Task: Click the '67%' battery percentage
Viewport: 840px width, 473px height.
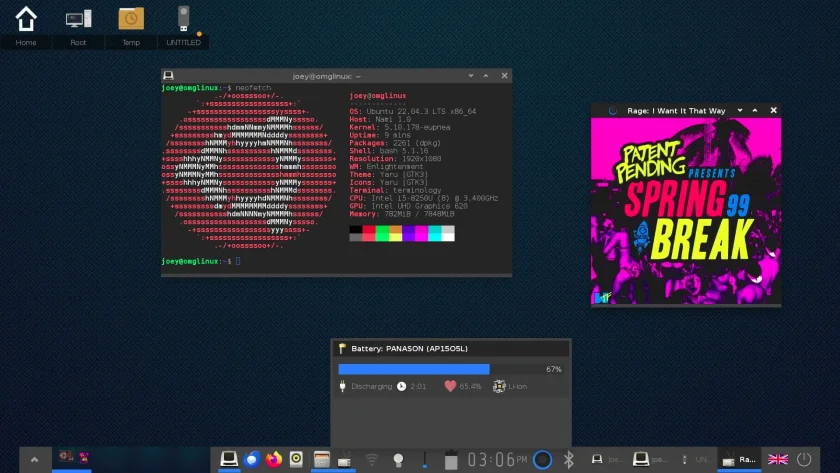Action: tap(553, 369)
